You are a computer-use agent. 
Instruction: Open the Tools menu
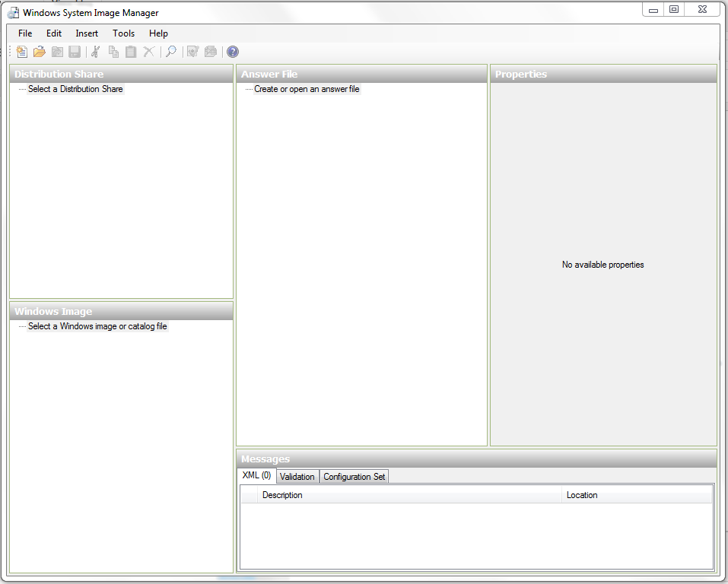pyautogui.click(x=123, y=33)
